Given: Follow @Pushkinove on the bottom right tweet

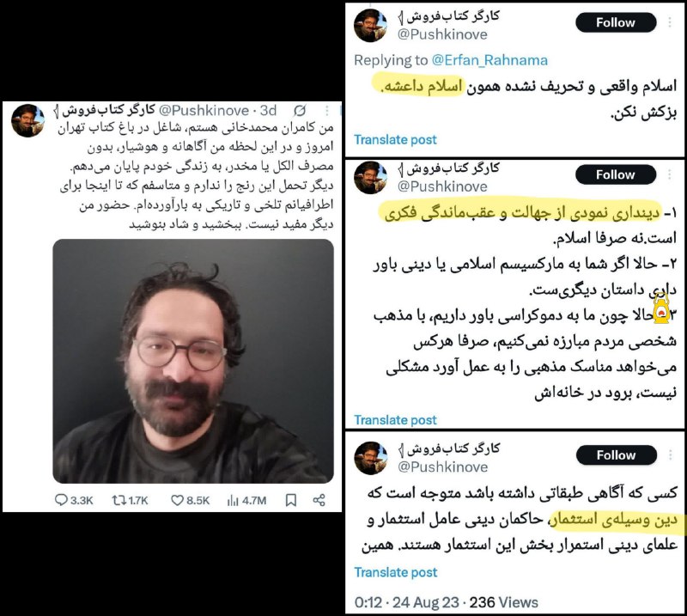Looking at the screenshot, I should coord(617,455).
